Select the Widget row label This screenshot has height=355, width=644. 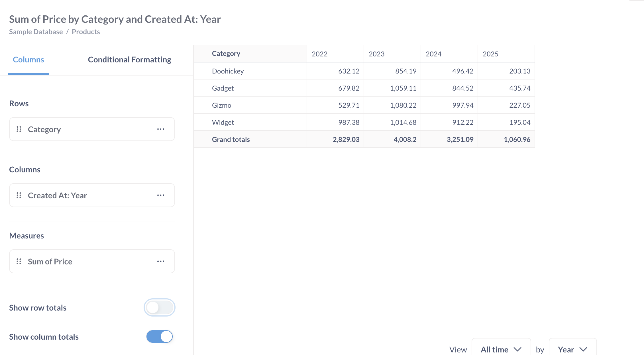223,122
